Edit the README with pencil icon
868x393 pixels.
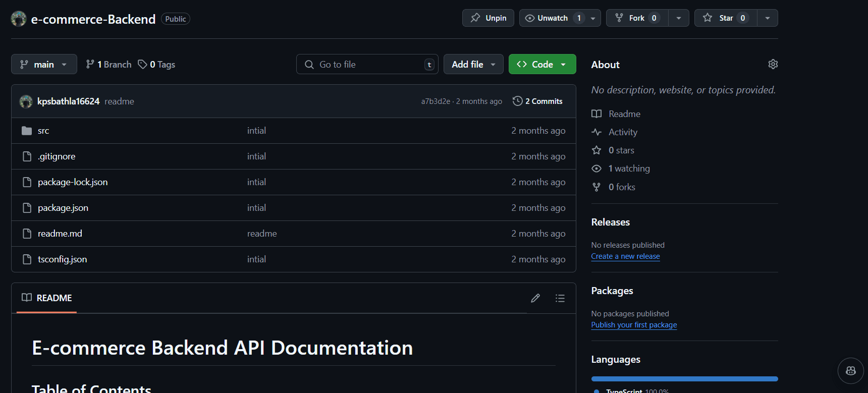pos(535,298)
